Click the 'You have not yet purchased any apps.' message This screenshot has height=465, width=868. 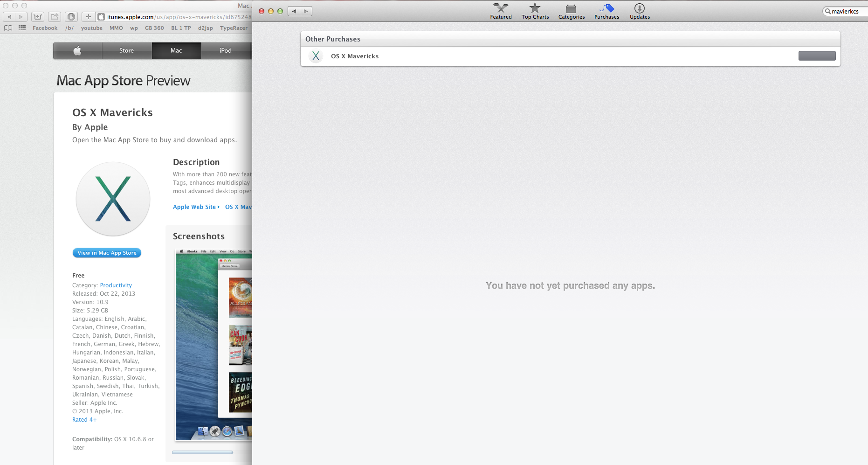coord(570,285)
